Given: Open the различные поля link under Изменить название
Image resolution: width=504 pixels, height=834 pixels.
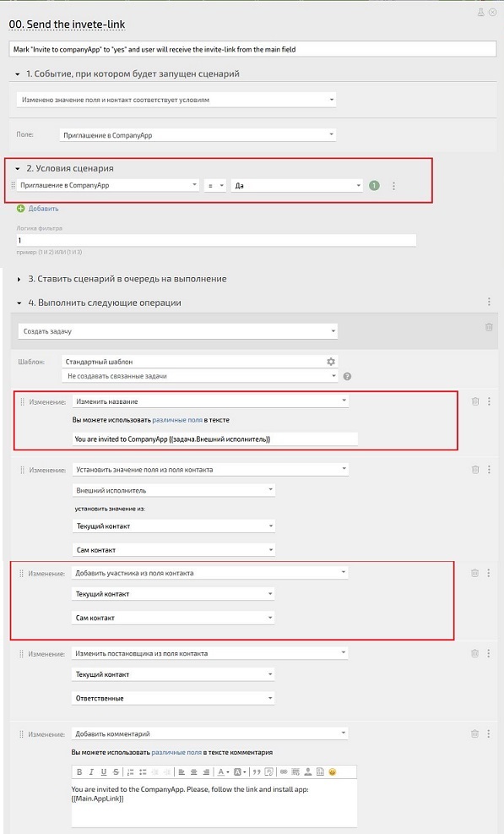Looking at the screenshot, I should pyautogui.click(x=177, y=420).
